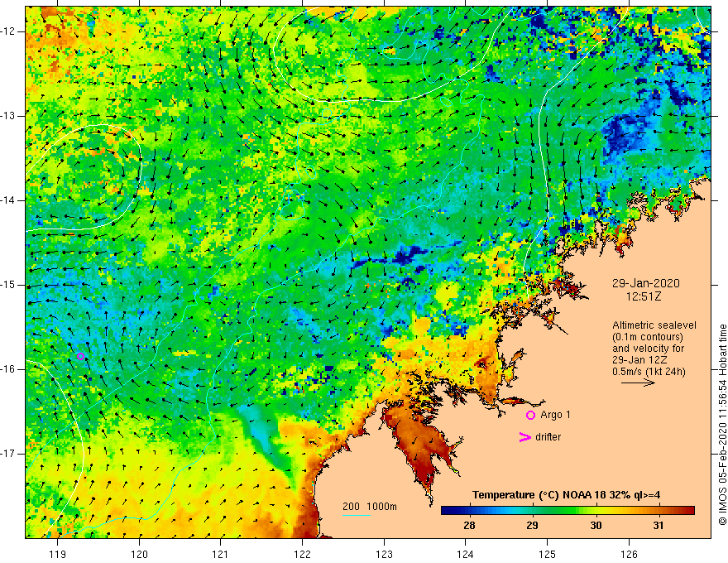Screen dimensions: 728x563
Task: Click the latitude axis label -14
Action: tap(9, 200)
